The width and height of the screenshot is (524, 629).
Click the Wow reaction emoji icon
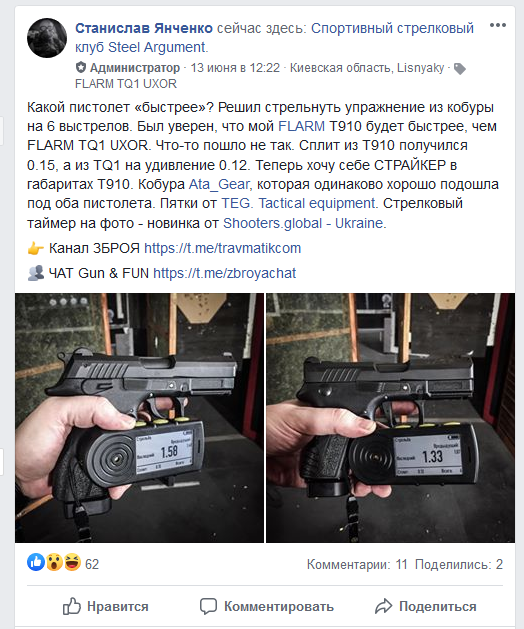[x=54, y=562]
